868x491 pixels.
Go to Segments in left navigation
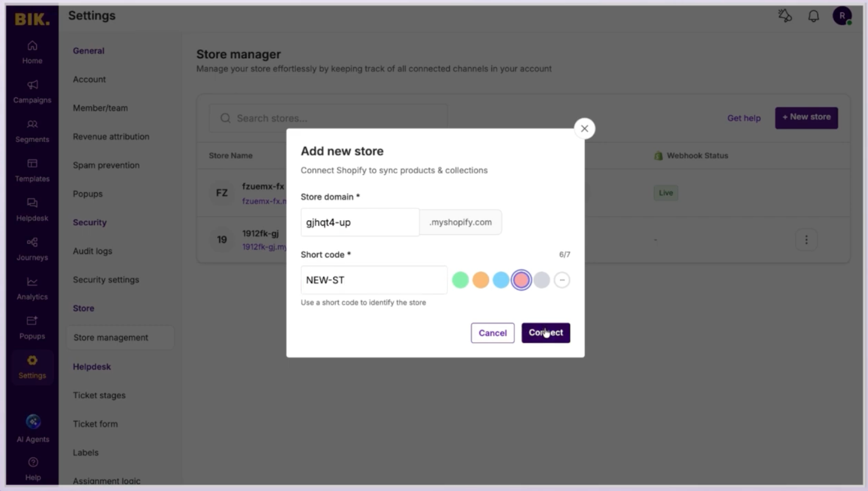(x=32, y=131)
